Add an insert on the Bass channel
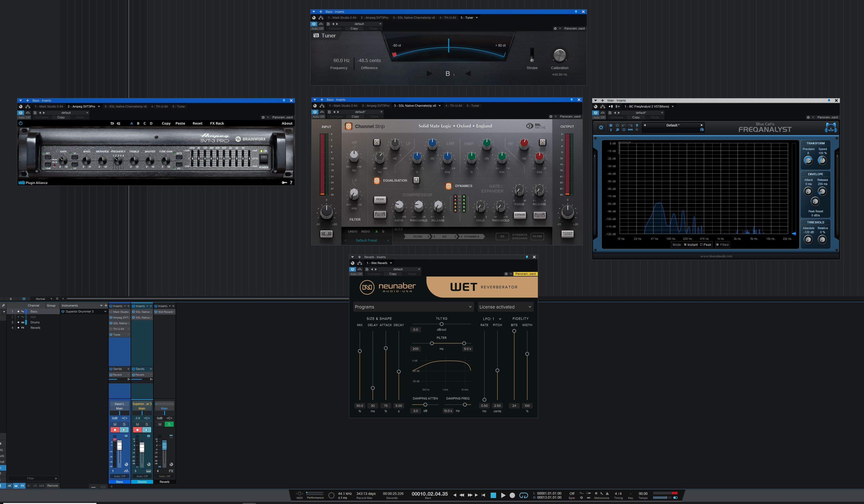 129,306
